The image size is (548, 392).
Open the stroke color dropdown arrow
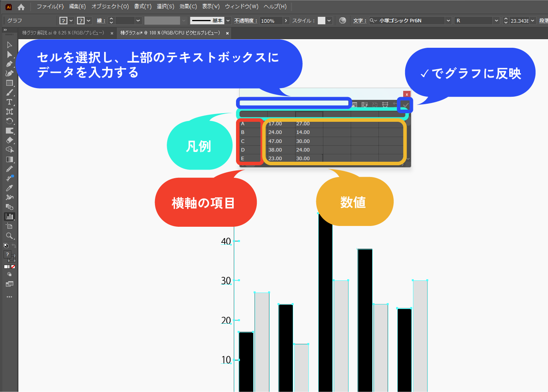click(x=89, y=20)
